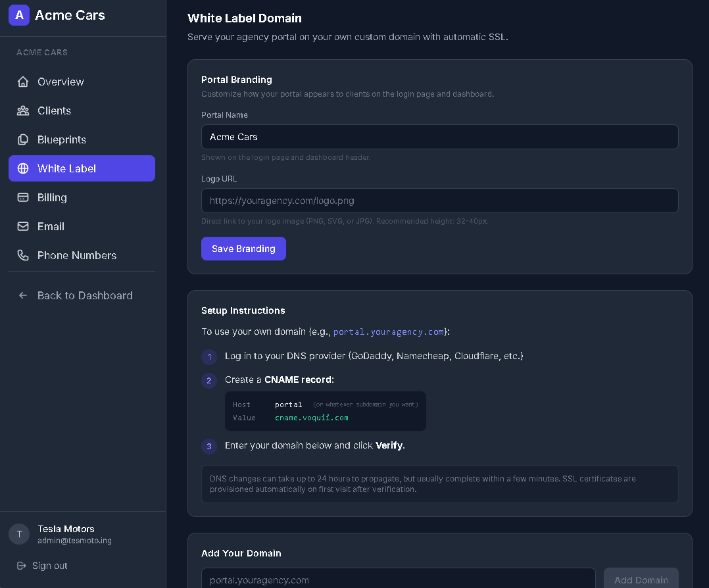Click inside the Portal Name field
This screenshot has height=588, width=709.
click(439, 137)
